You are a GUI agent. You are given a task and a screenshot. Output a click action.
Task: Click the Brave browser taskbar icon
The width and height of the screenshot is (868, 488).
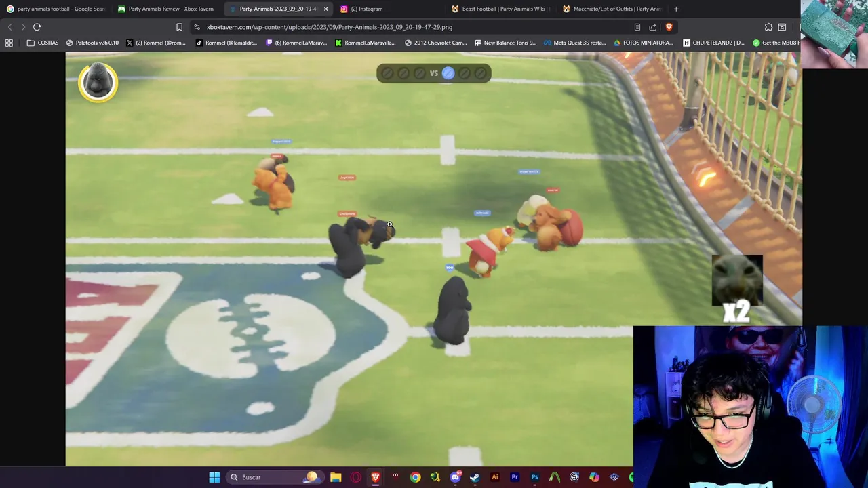click(x=375, y=477)
